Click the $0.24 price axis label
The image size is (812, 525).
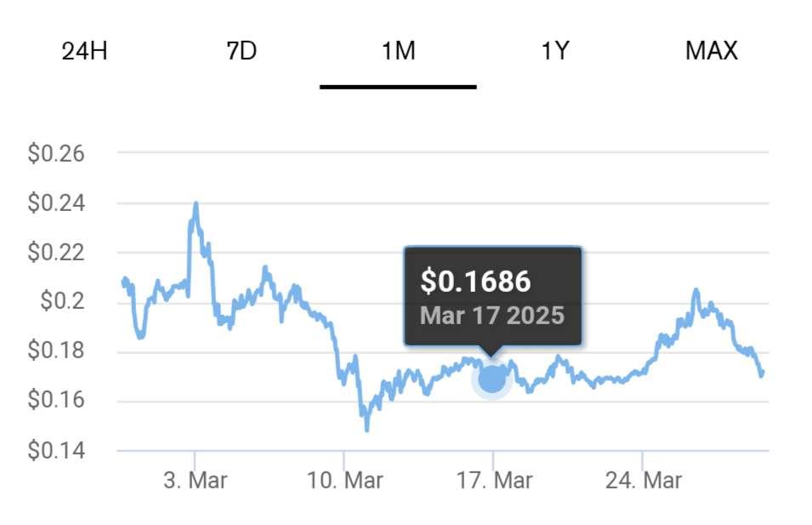click(x=57, y=203)
